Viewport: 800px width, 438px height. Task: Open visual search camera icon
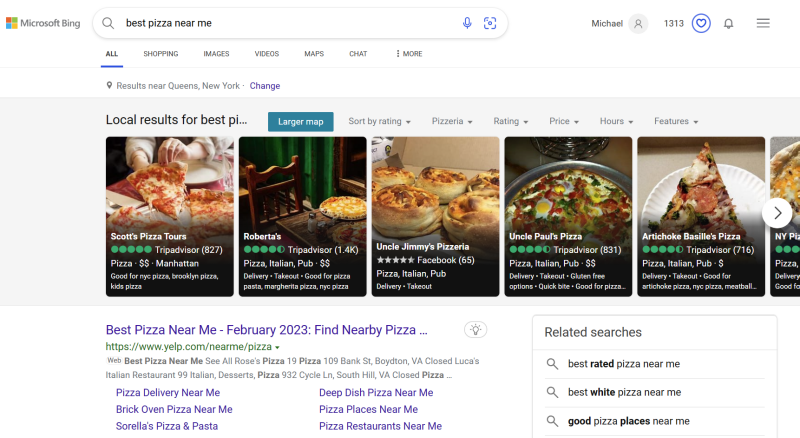pos(490,23)
